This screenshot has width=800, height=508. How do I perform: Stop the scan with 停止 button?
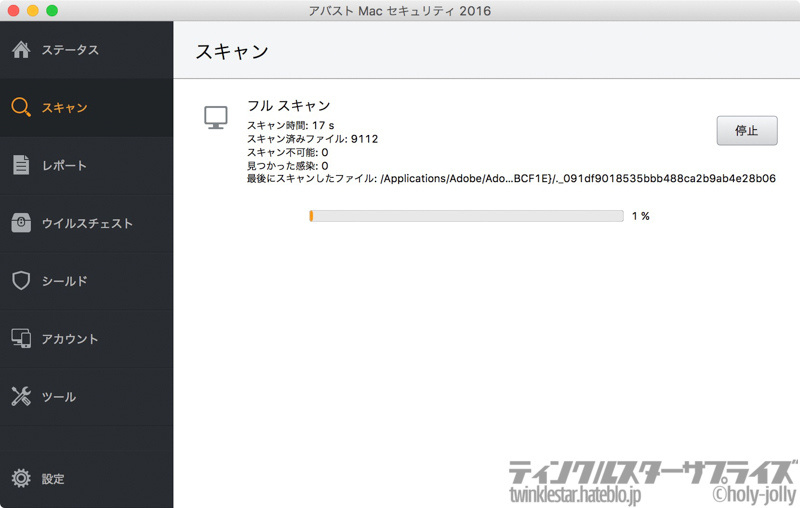point(747,131)
